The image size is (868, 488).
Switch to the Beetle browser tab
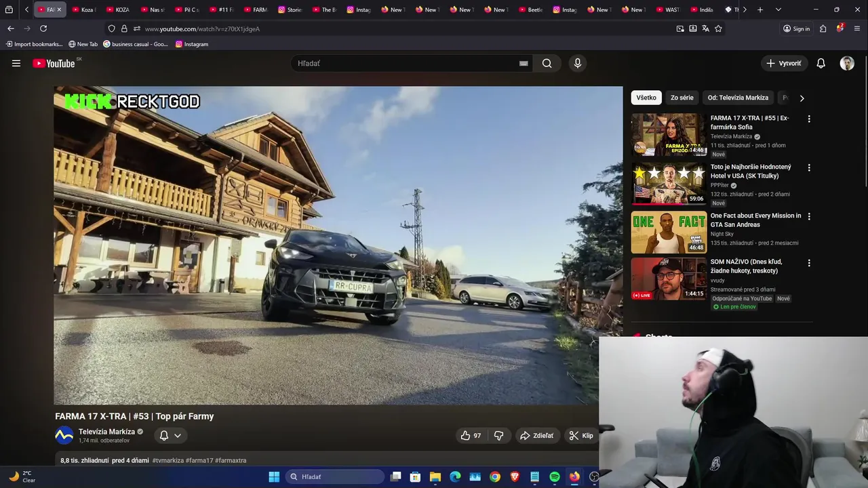(531, 9)
